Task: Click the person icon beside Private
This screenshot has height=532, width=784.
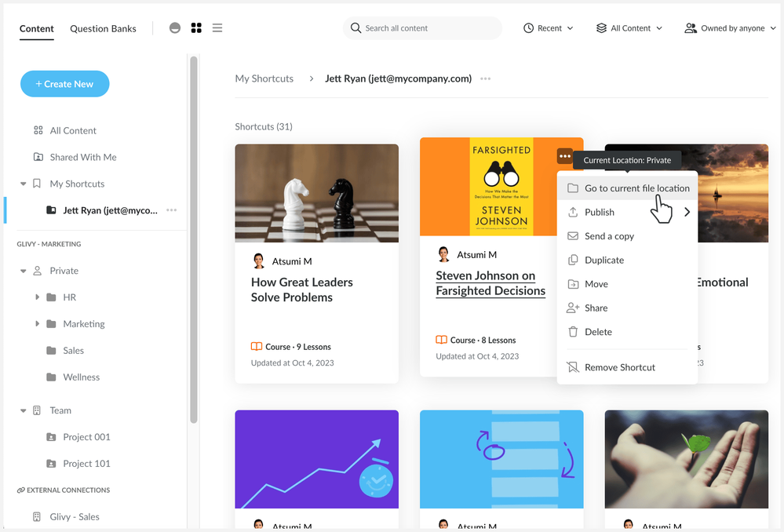Action: point(37,271)
